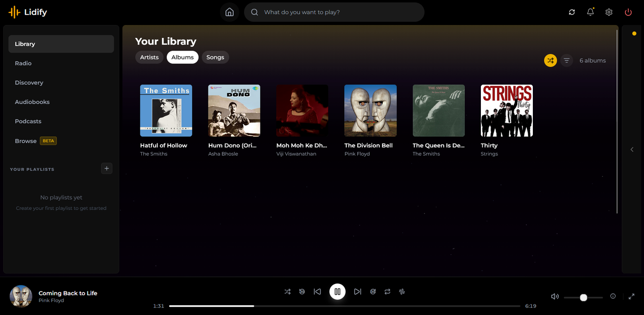644x315 pixels.
Task: Click the 'Viji Viswanathan' artist name
Action: point(297,154)
